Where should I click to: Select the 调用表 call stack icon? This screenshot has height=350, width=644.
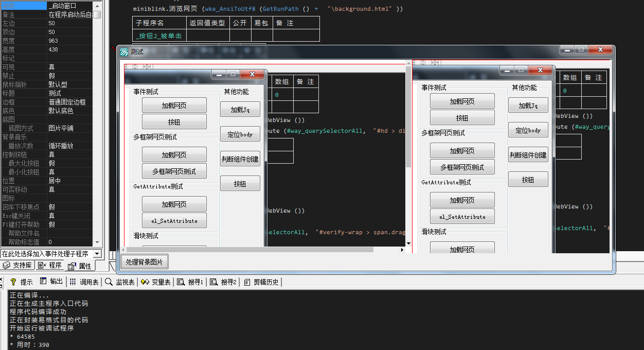(x=73, y=282)
